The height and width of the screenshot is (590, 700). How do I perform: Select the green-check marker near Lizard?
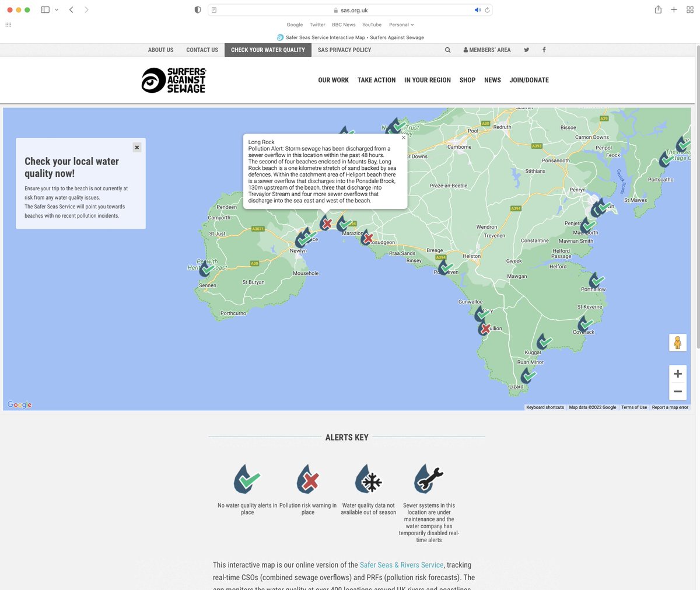click(527, 376)
